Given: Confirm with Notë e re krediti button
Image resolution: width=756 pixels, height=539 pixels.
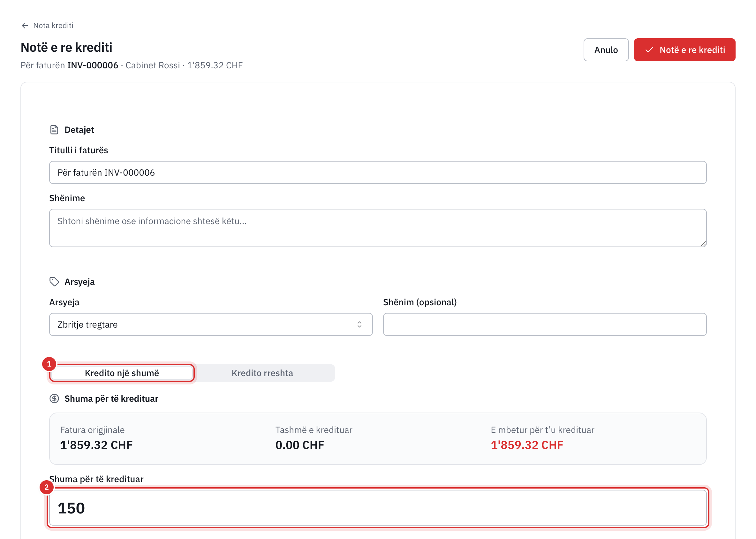Looking at the screenshot, I should click(684, 50).
